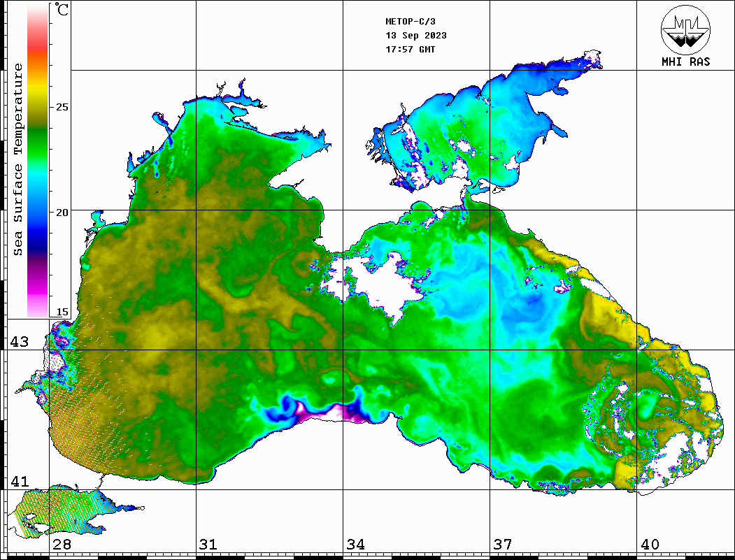Click the longitude label 40
Viewport: 735px width, 560px height.
click(650, 544)
